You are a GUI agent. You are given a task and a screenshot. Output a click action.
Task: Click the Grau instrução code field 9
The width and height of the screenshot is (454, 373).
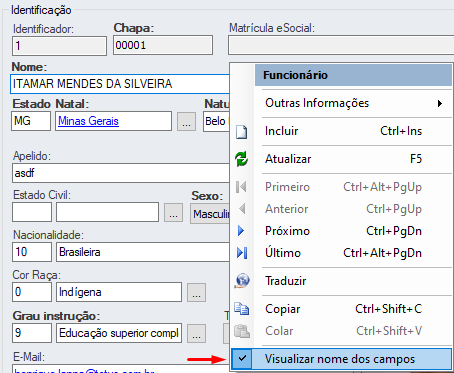point(32,333)
